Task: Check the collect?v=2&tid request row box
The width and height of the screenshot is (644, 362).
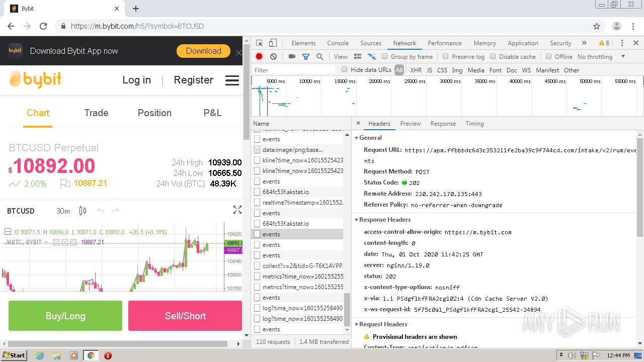Action: [257, 266]
